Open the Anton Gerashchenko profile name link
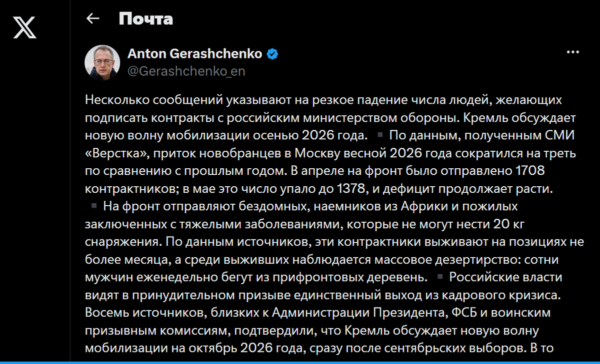600x364 pixels. coord(195,54)
